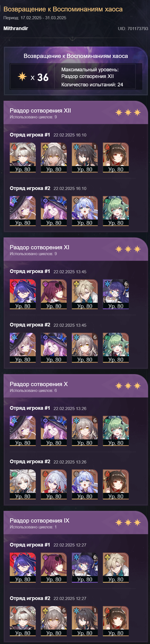The height and width of the screenshot is (644, 150).
Task: Click the UID 701173793 text
Action: tap(133, 29)
